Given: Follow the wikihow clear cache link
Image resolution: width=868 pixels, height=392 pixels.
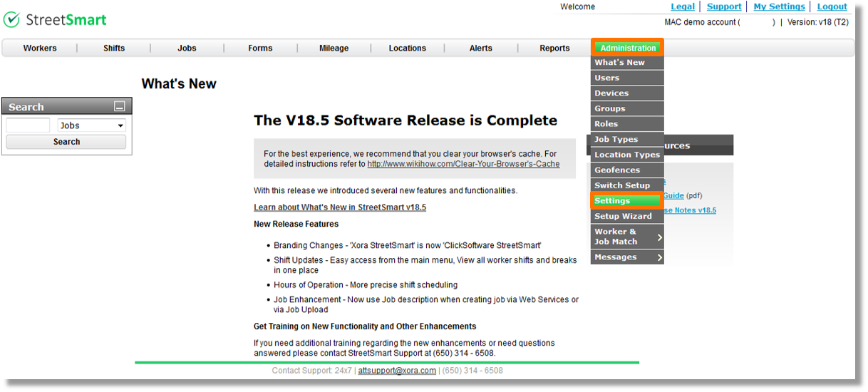Looking at the screenshot, I should (463, 164).
